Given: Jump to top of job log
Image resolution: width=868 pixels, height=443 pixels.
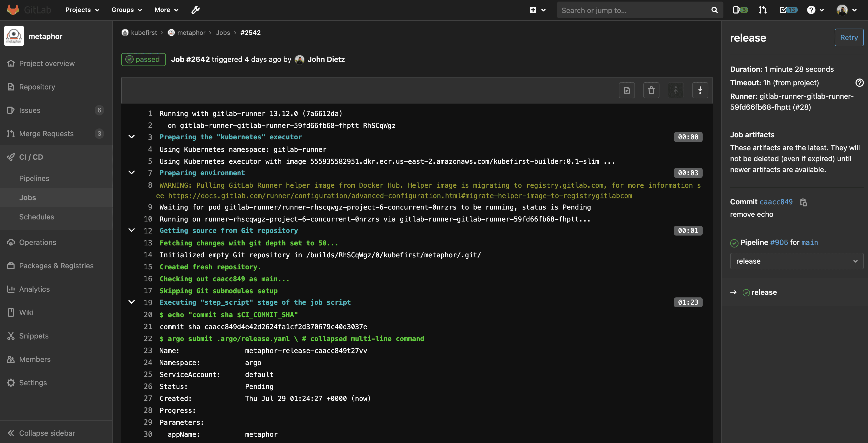Looking at the screenshot, I should [676, 90].
